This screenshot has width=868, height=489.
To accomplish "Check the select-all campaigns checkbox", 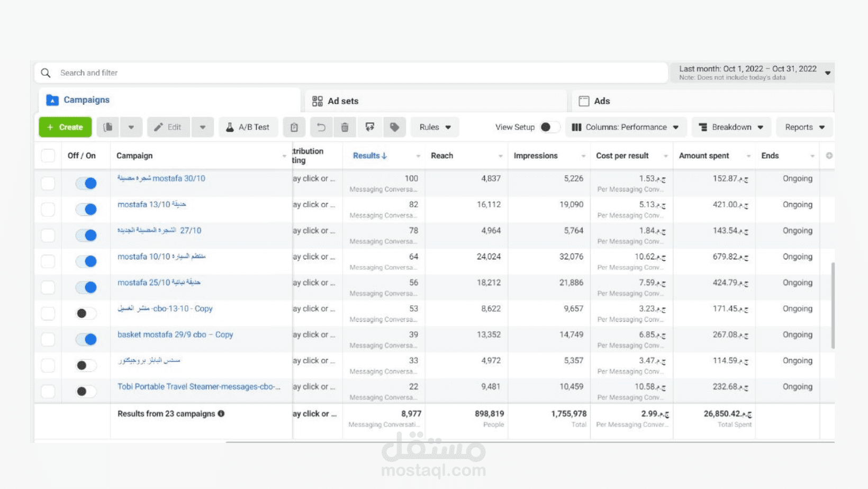I will click(48, 156).
